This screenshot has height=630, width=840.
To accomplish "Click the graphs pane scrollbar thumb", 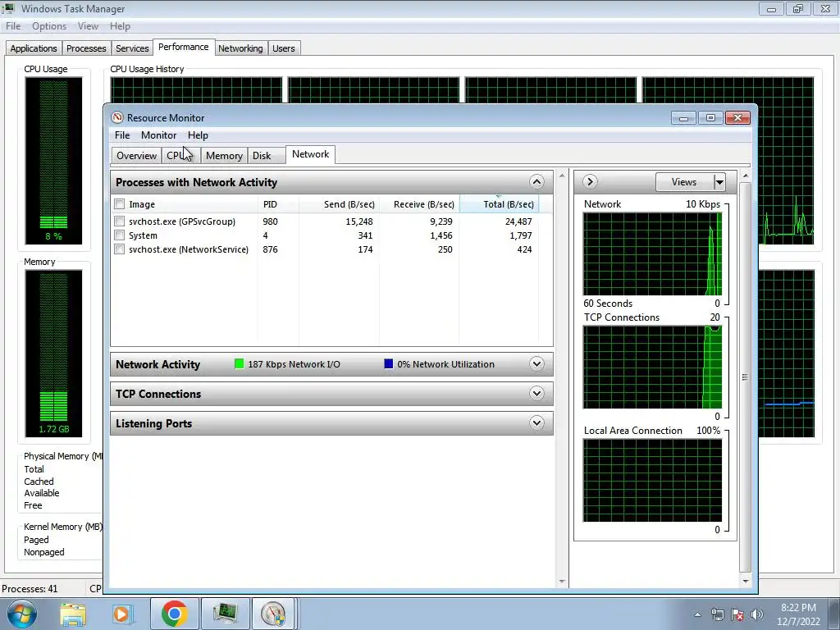I will tap(745, 377).
